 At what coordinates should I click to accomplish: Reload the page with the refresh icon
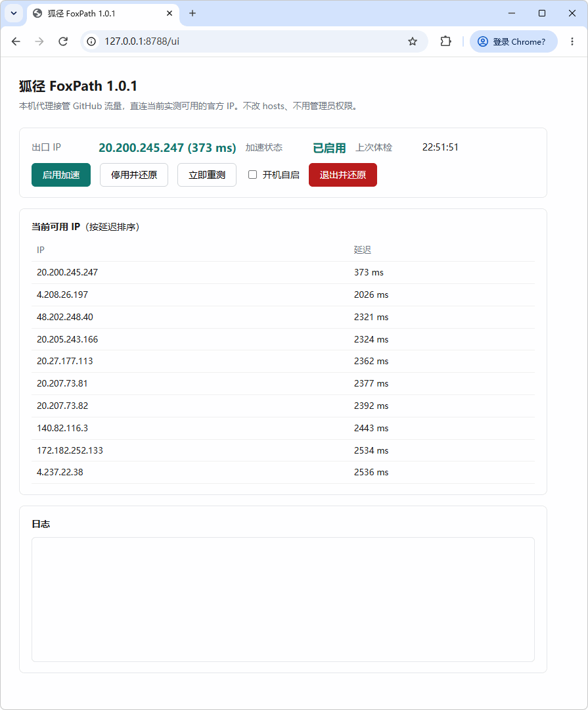(x=63, y=41)
